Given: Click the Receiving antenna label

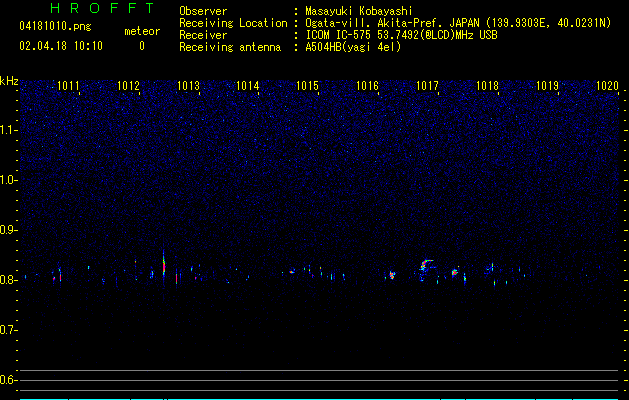Looking at the screenshot, I should pos(230,47).
